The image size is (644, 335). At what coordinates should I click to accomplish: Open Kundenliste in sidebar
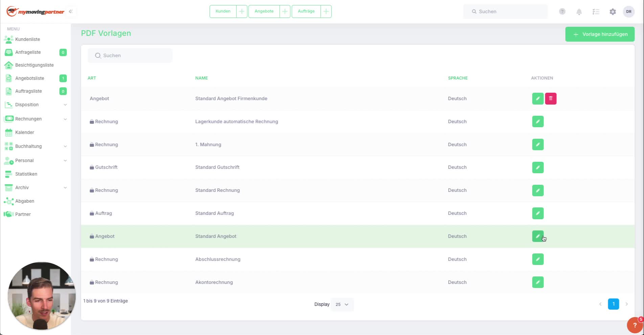pyautogui.click(x=27, y=39)
